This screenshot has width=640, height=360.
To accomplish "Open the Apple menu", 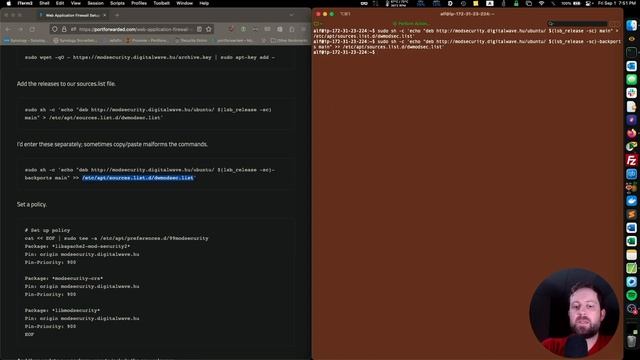I will click(9, 3).
